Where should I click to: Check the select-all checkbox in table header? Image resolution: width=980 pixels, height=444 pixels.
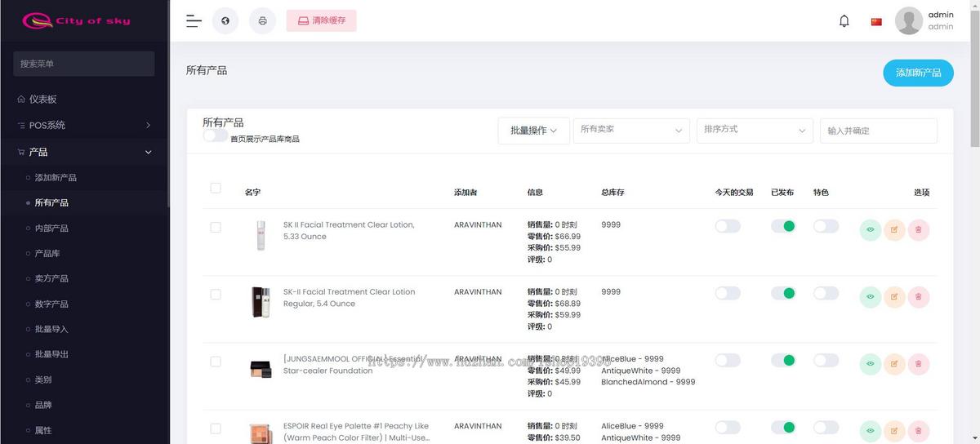point(216,188)
